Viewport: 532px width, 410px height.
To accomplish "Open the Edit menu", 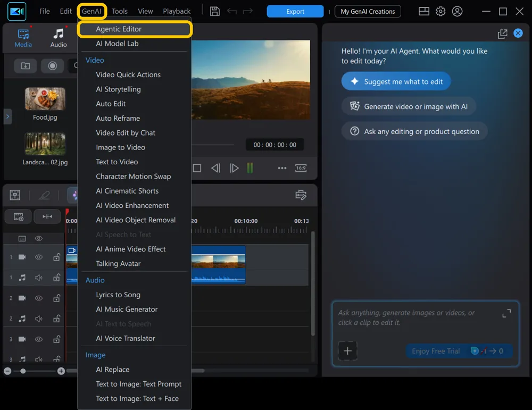I will [x=65, y=11].
